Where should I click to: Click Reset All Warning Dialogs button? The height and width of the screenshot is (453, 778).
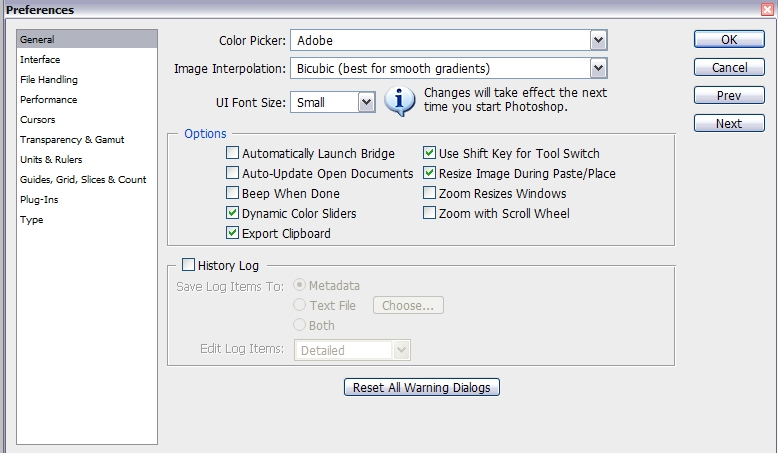421,388
